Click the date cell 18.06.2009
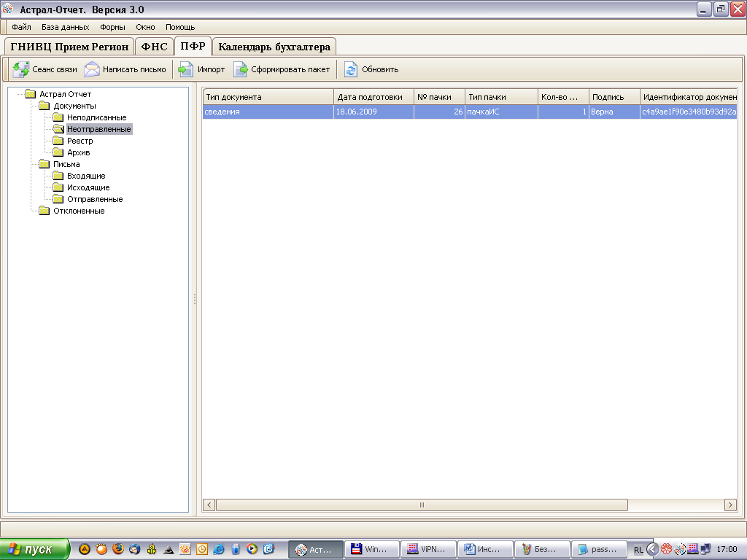Screen dimensions: 747x560 point(373,112)
